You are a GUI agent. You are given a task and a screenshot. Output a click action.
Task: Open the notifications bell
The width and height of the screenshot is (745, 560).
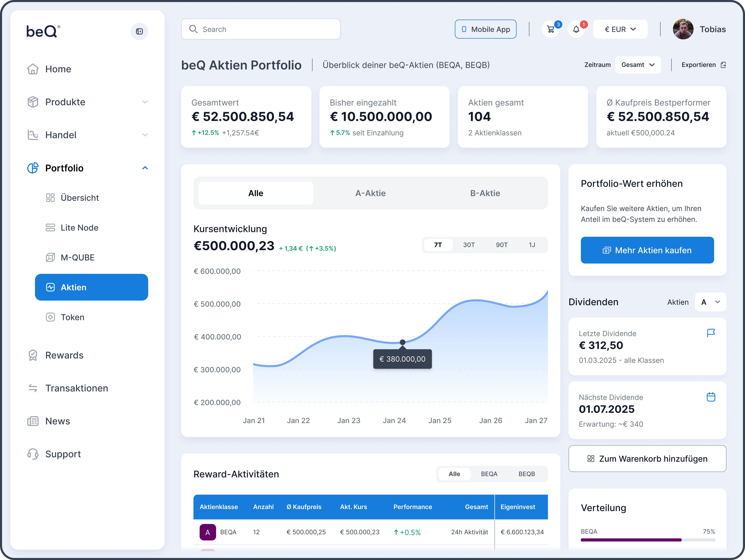point(576,29)
